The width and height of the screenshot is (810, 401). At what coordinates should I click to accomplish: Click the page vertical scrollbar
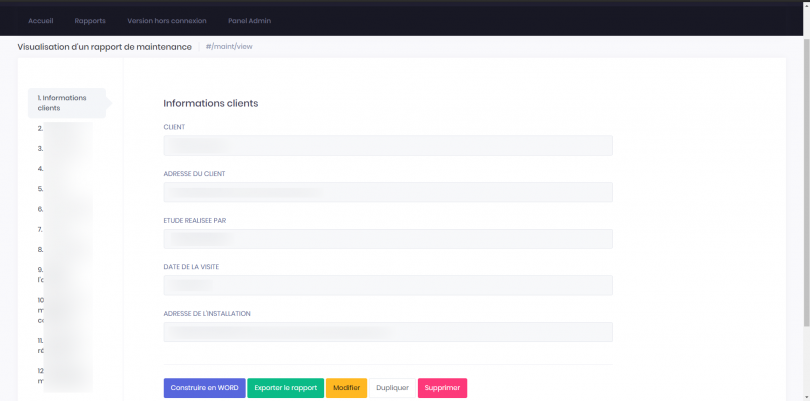[805, 200]
